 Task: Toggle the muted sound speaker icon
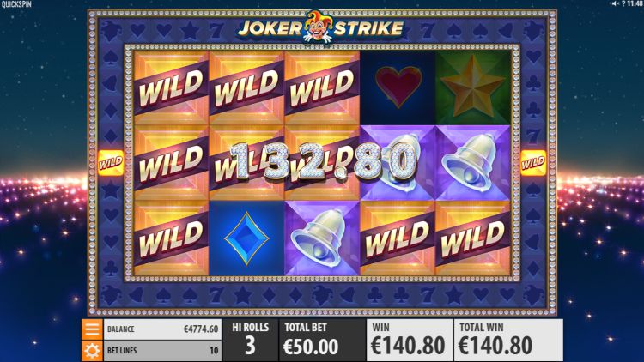615,3
